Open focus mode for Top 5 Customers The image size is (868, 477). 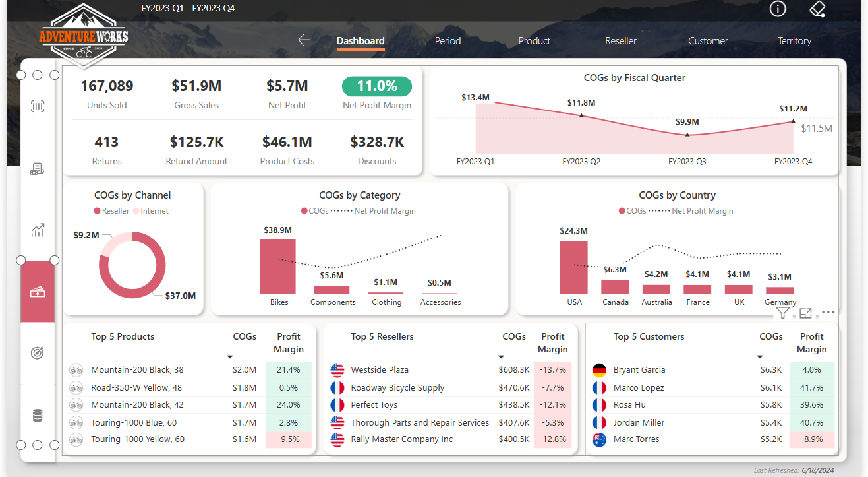805,313
